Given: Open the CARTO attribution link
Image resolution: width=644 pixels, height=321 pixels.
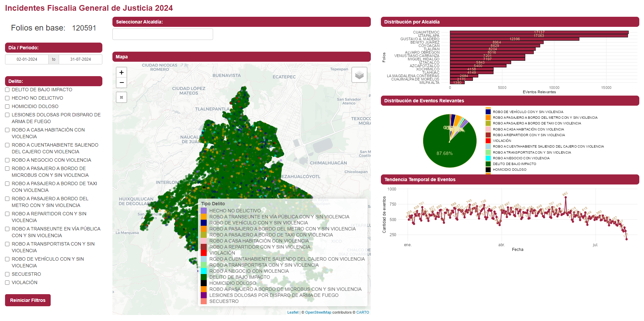Looking at the screenshot, I should (362, 312).
